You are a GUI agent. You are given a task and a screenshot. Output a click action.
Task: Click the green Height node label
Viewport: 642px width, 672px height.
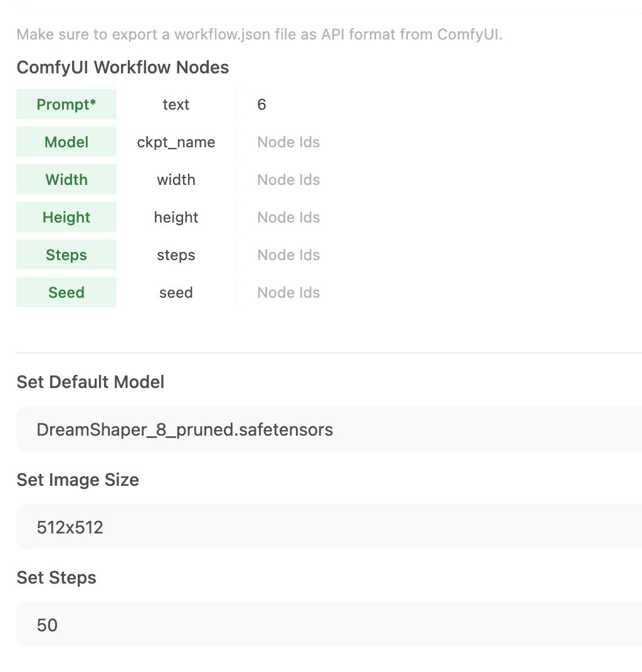(66, 218)
